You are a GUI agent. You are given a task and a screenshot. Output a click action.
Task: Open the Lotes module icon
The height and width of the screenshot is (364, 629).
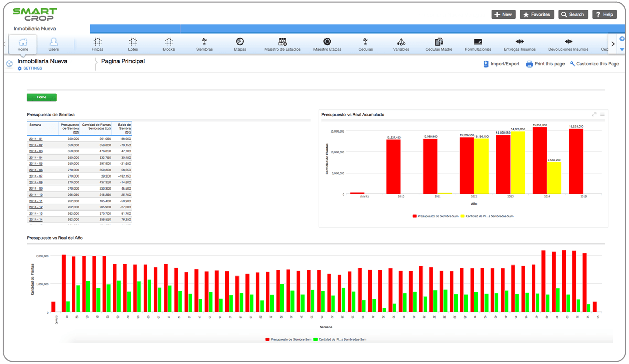[x=133, y=42]
